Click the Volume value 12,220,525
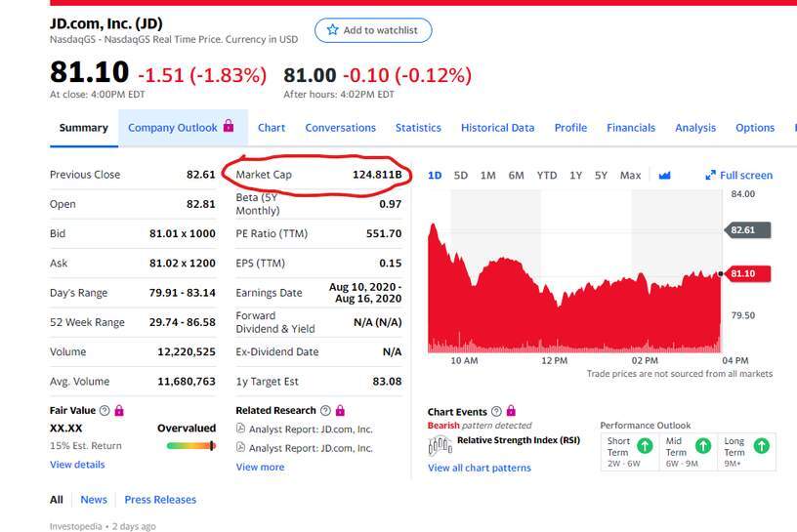 [187, 351]
